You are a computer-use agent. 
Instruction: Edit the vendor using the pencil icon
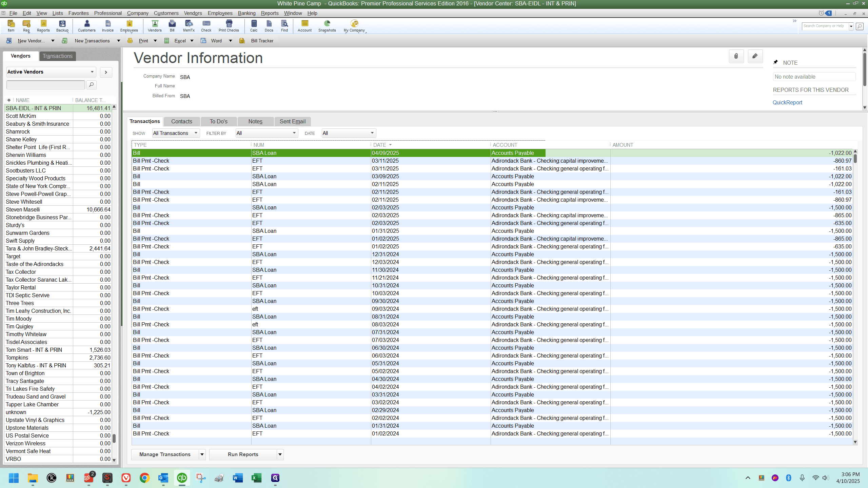coord(755,56)
